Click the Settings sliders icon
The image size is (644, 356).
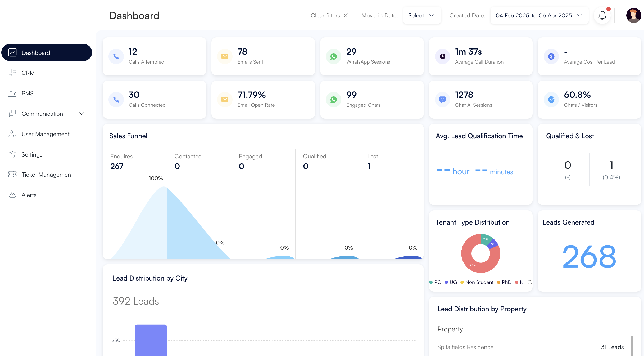tap(12, 154)
